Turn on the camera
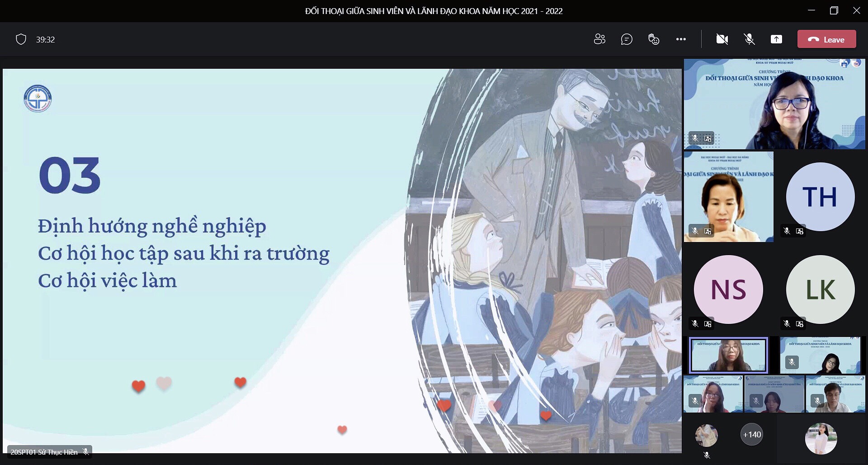The image size is (868, 465). click(722, 39)
